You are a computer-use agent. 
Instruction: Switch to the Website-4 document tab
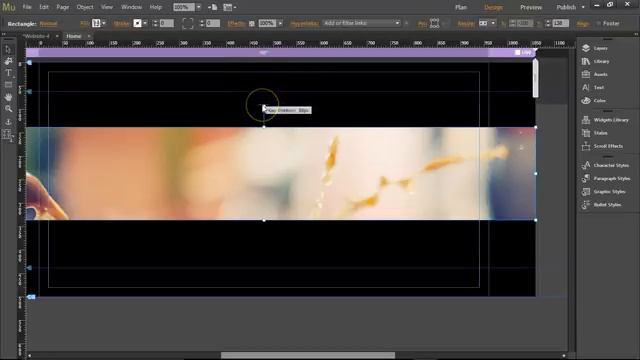coord(36,36)
